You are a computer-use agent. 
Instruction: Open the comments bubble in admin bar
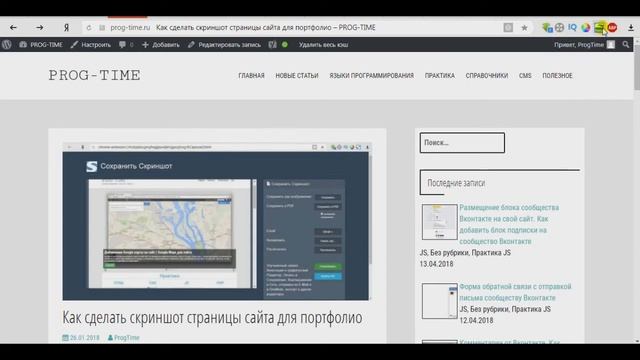pos(126,45)
